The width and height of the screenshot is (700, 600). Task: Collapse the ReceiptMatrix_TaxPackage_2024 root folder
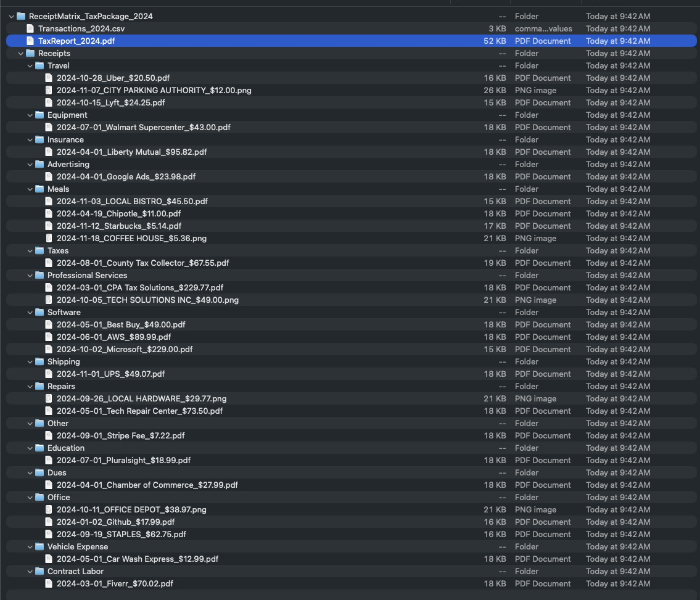click(x=11, y=16)
